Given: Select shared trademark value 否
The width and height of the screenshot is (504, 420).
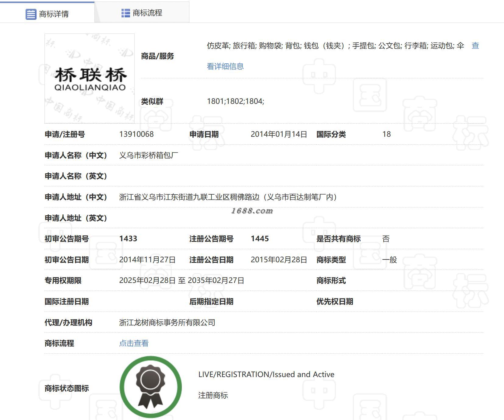Looking at the screenshot, I should 386,239.
